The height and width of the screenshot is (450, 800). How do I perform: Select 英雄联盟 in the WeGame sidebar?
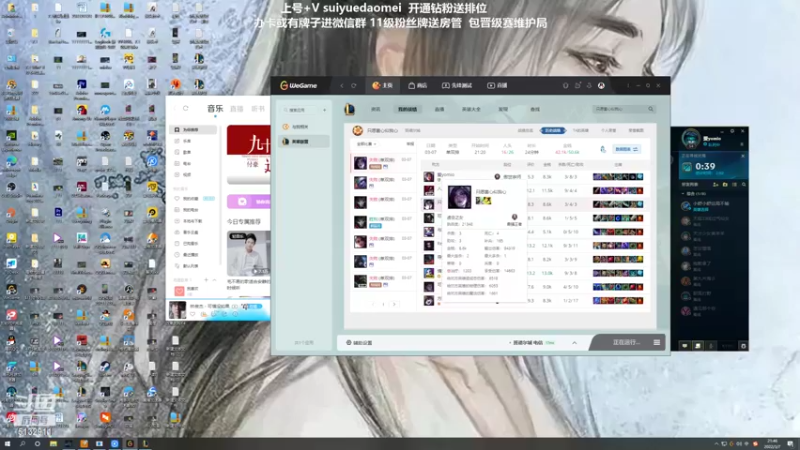[304, 141]
